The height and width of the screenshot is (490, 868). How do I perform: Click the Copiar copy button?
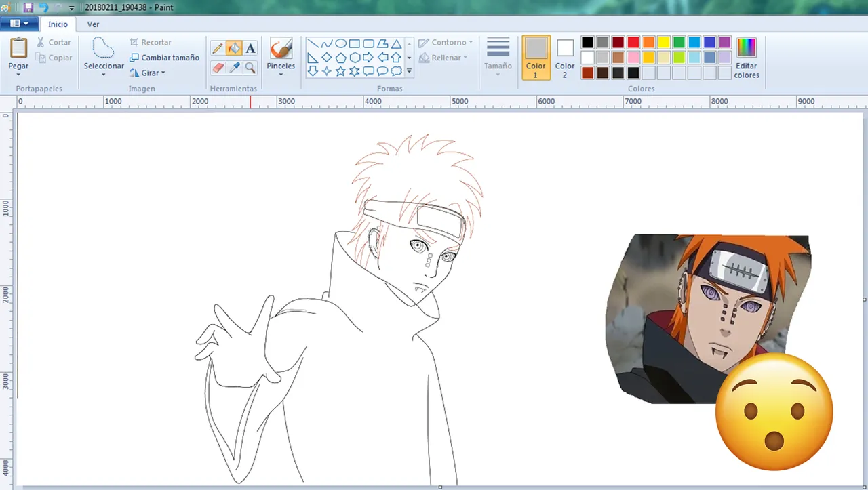point(54,58)
